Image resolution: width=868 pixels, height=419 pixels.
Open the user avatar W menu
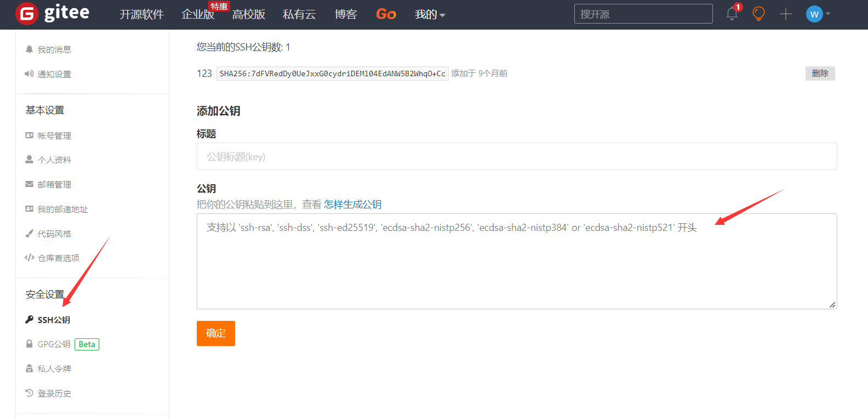pyautogui.click(x=815, y=14)
